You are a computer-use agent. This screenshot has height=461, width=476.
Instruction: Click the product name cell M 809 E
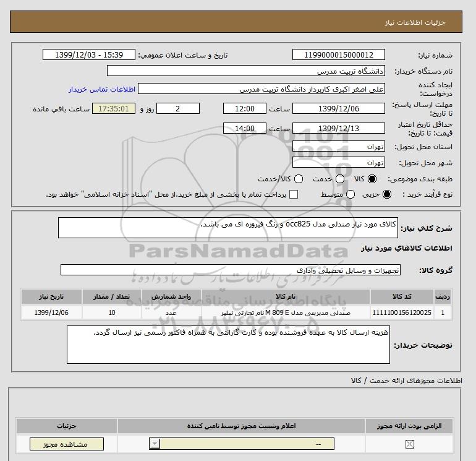pyautogui.click(x=286, y=312)
